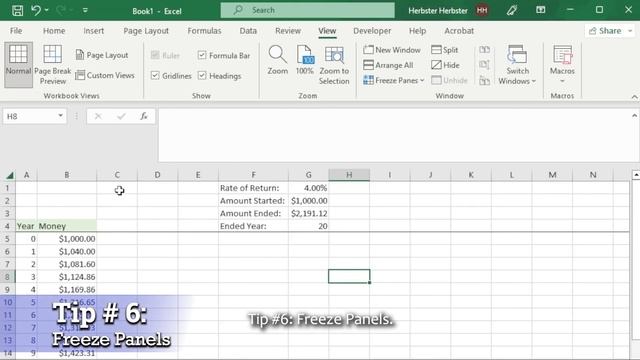Redo the last undone action
The image size is (640, 360).
tap(60, 10)
